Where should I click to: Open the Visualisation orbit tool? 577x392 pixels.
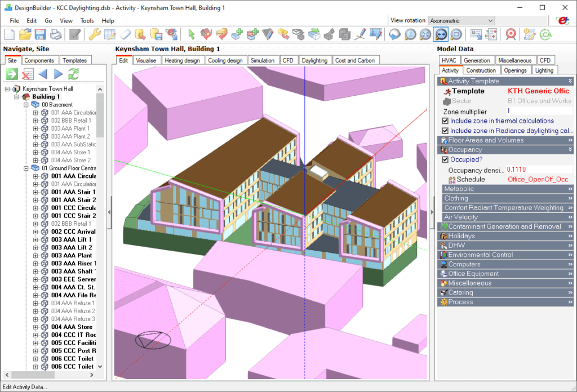coord(394,34)
